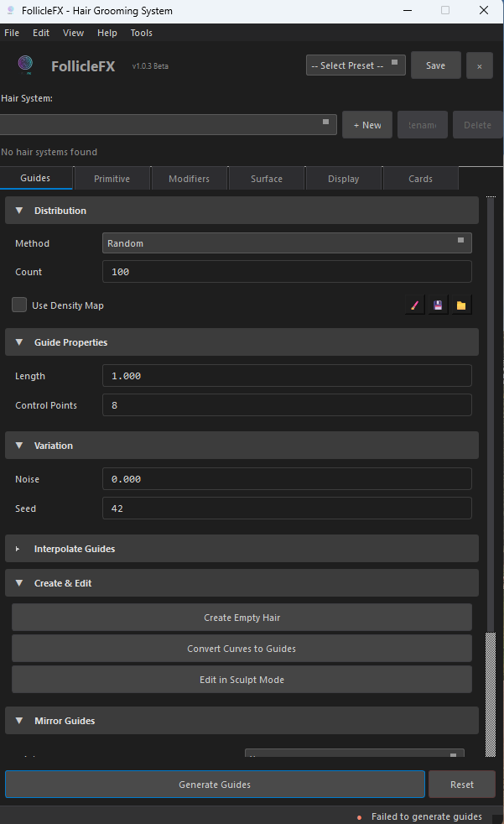Open the Select Preset dropdown
Viewport: 504px width, 824px height.
[x=356, y=65]
